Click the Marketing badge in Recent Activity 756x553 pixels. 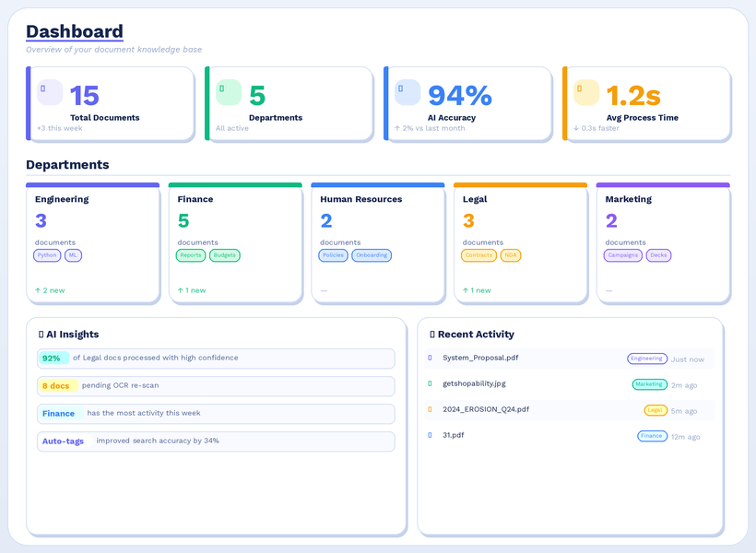(649, 384)
